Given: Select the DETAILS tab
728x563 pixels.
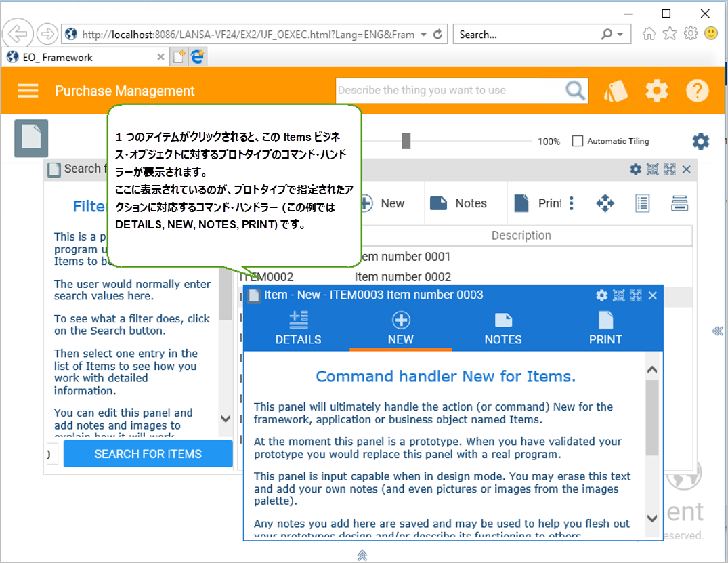Looking at the screenshot, I should [x=298, y=328].
